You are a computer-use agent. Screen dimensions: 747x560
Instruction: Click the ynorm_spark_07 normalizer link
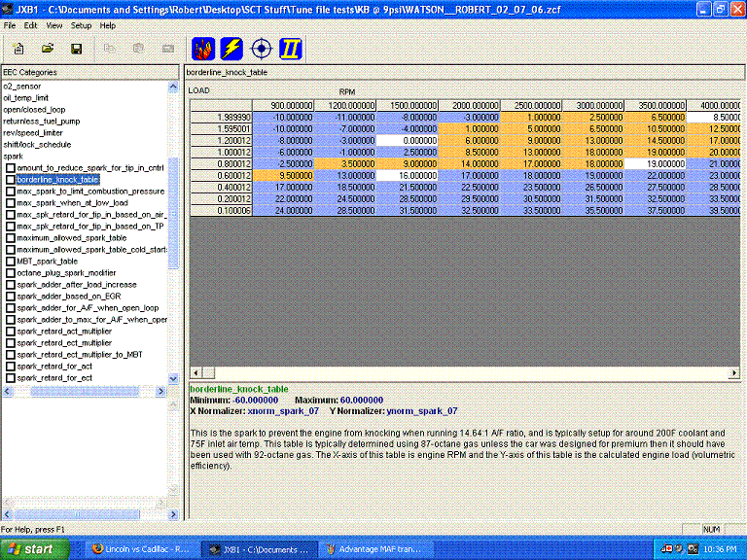click(x=422, y=411)
